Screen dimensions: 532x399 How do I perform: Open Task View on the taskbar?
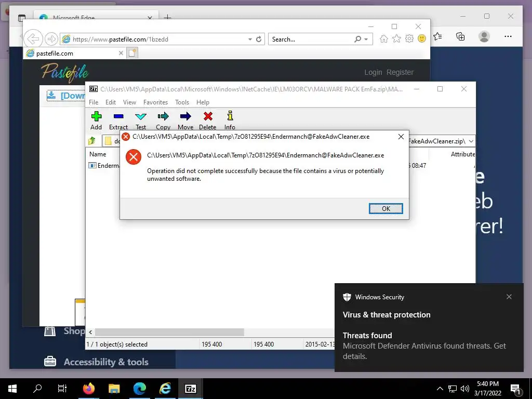(x=62, y=389)
